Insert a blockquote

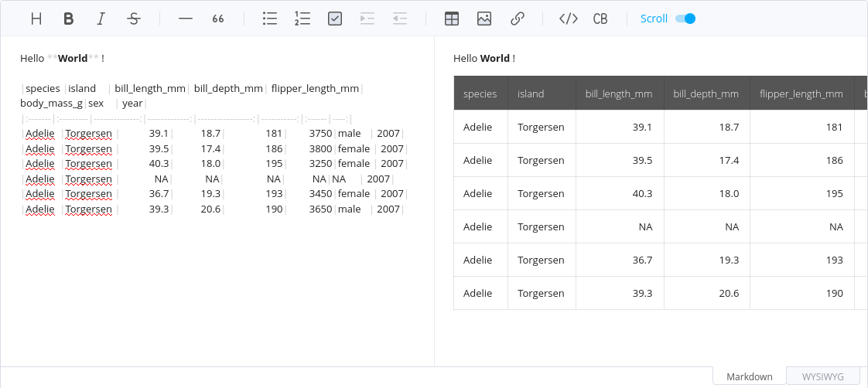[x=218, y=19]
